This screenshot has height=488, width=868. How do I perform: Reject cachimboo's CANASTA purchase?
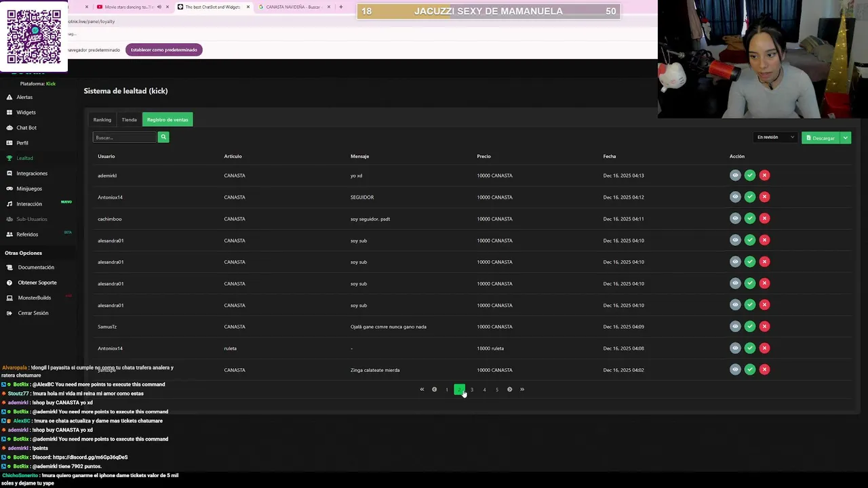click(764, 218)
